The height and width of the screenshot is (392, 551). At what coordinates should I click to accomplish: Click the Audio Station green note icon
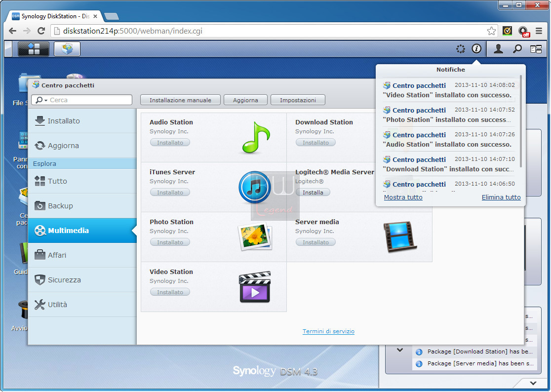[x=256, y=137]
